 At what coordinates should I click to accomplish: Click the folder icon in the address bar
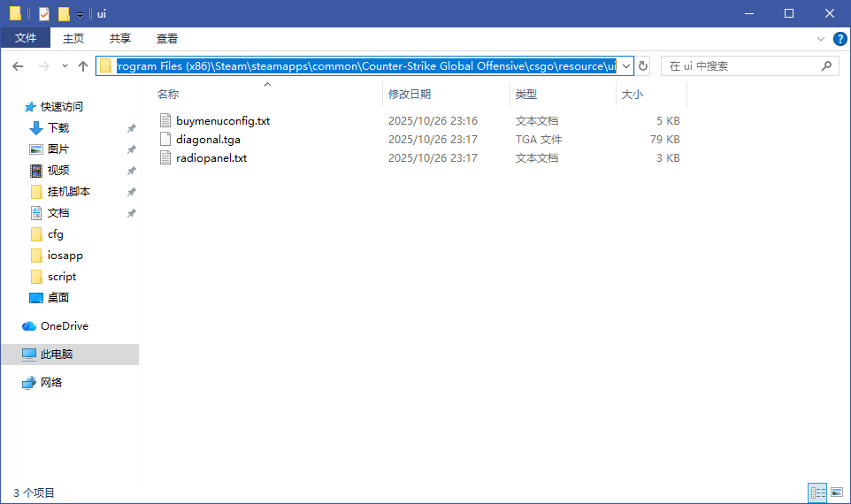105,66
